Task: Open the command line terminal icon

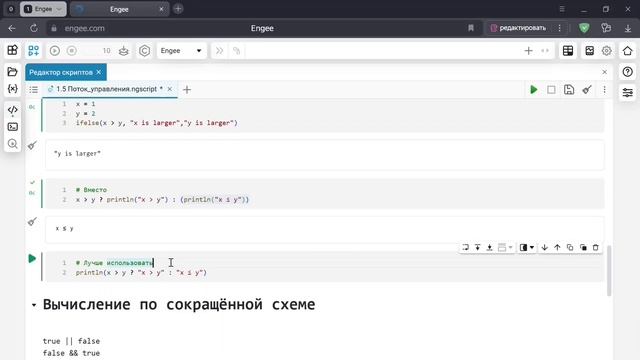Action: tap(12, 127)
